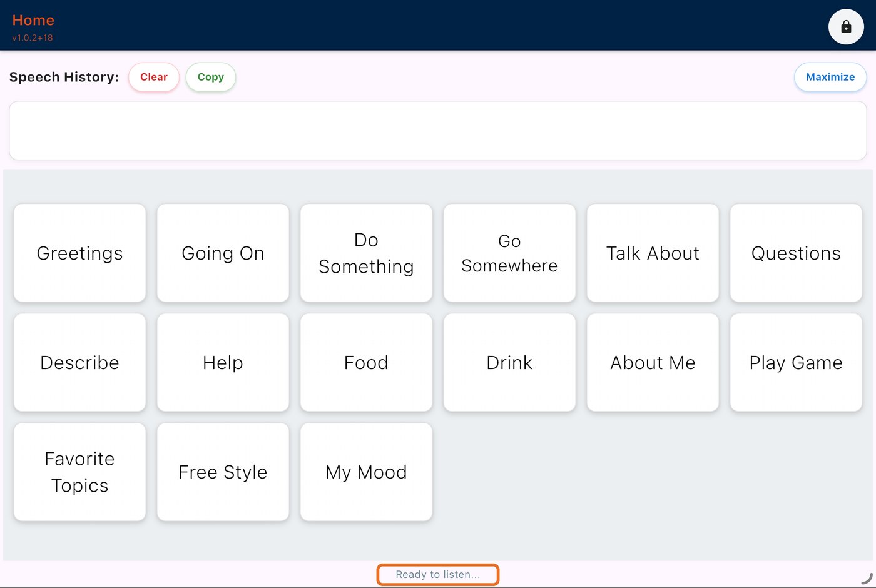Viewport: 876px width, 588px height.
Task: Click inside the speech history text box
Action: click(438, 130)
